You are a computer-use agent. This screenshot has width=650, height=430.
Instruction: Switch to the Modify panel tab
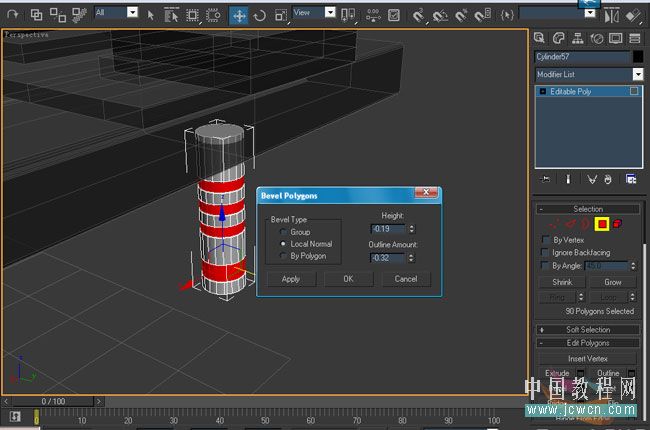click(x=558, y=38)
